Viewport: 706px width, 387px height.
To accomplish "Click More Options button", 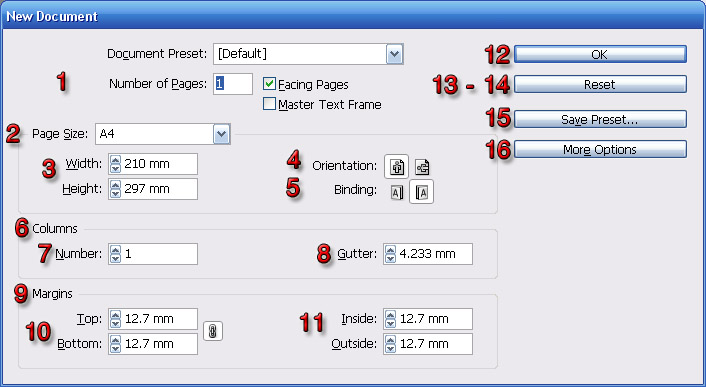I will (x=600, y=149).
